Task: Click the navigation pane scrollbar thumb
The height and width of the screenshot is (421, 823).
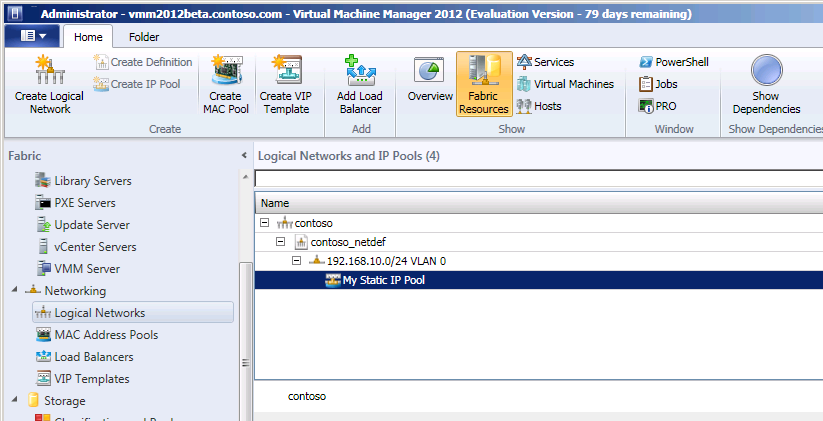Action: [244, 341]
